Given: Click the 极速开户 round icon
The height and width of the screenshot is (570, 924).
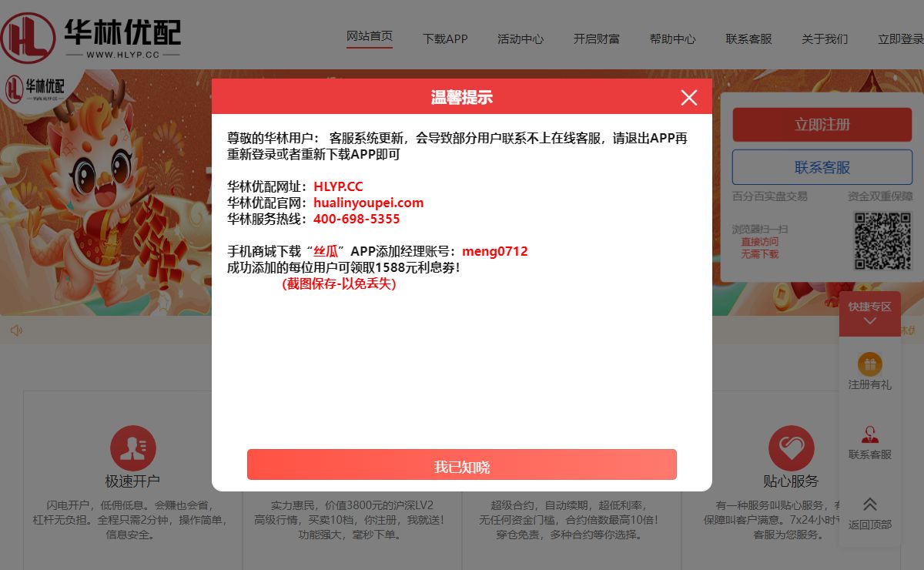Looking at the screenshot, I should click(x=132, y=448).
